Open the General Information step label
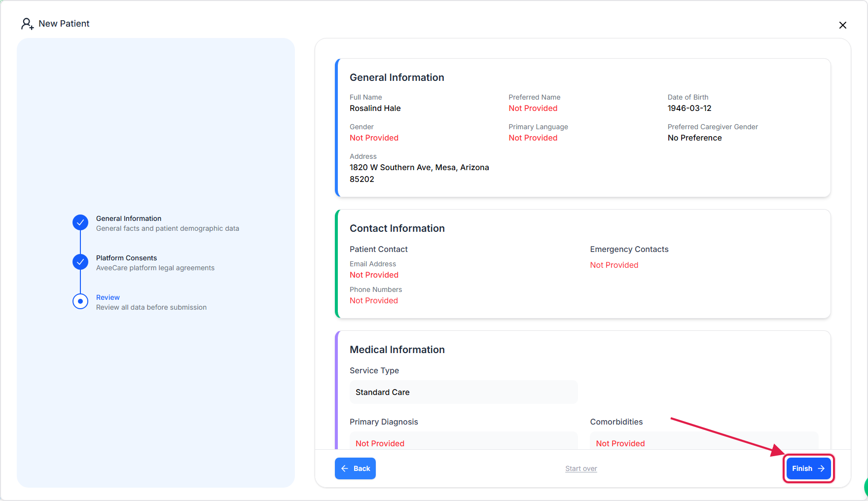This screenshot has width=868, height=501. pyautogui.click(x=129, y=218)
